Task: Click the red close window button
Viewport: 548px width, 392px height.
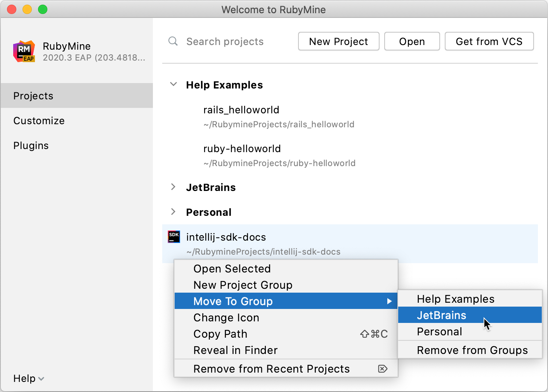Action: pos(12,9)
